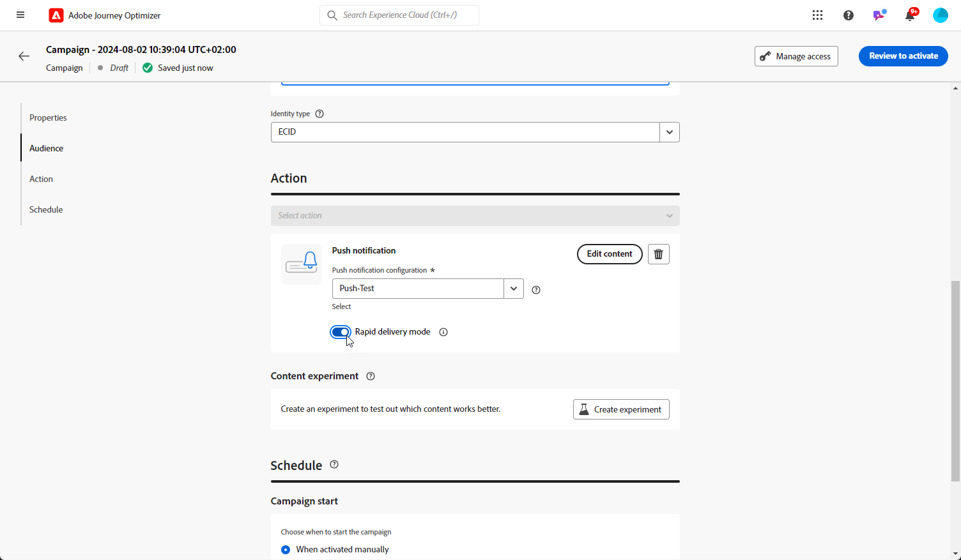The image size is (961, 560).
Task: Open the notifications bell
Action: click(x=910, y=15)
